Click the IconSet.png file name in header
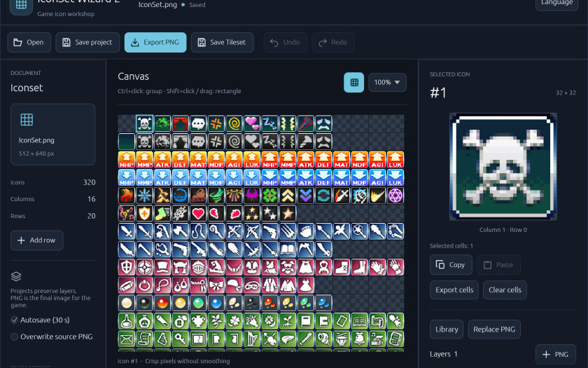The width and height of the screenshot is (588, 368). coord(157,5)
